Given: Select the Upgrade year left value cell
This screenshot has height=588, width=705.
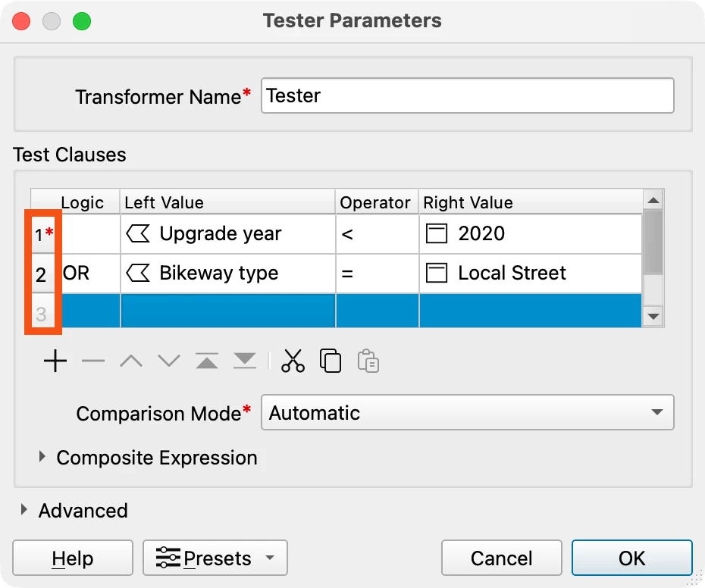Looking at the screenshot, I should point(228,234).
